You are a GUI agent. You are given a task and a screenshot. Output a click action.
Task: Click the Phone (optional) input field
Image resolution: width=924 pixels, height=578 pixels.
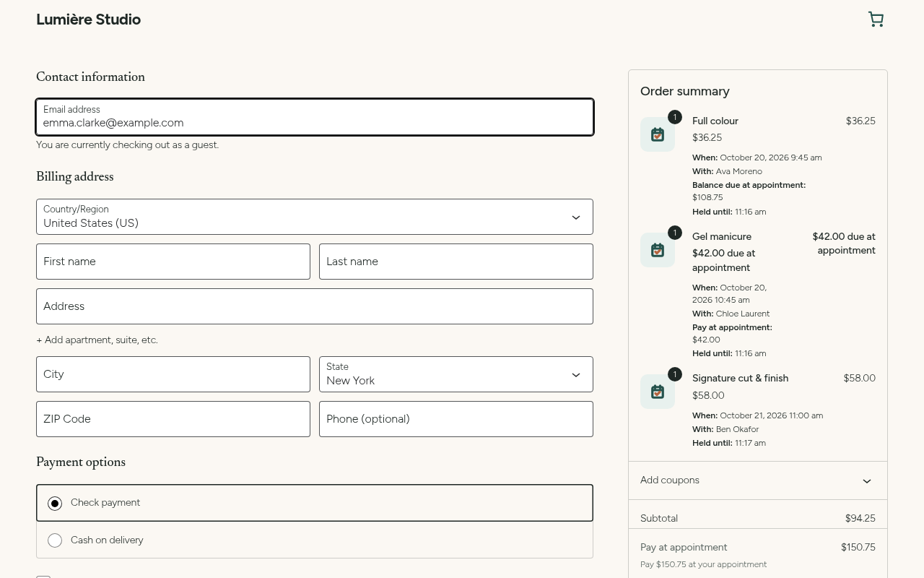[456, 419]
